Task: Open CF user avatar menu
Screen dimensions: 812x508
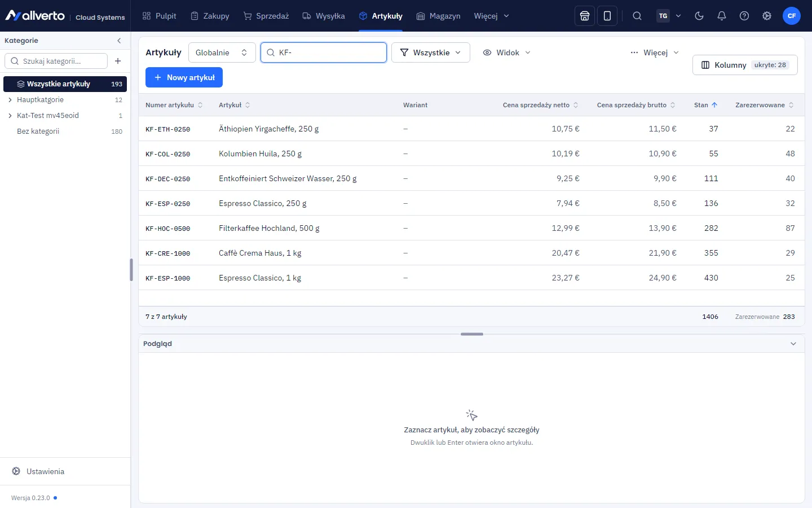Action: click(x=792, y=16)
